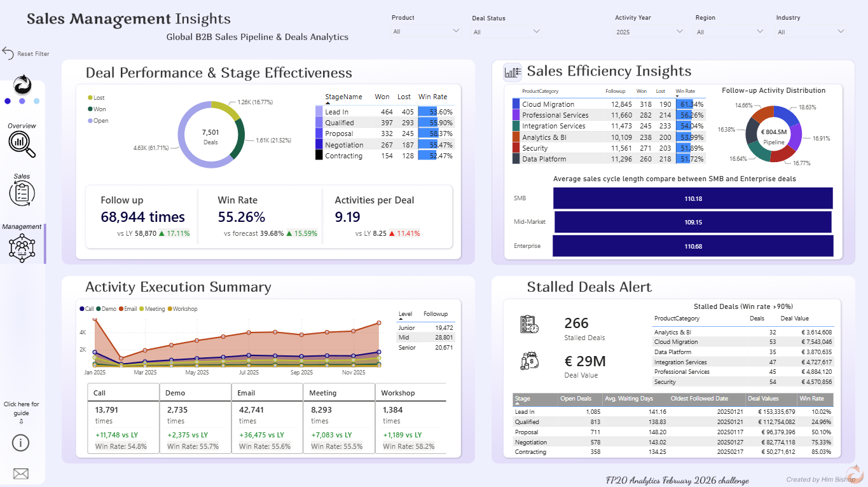This screenshot has height=487, width=868.
Task: Select the Enterprise sales cycle bar
Action: pos(692,246)
